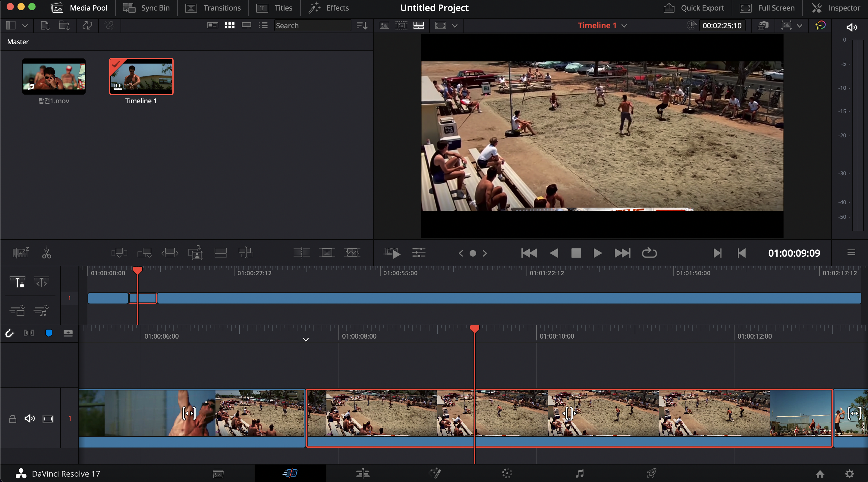Screen dimensions: 868x482
Task: Open the Media Pool panel
Action: point(79,8)
